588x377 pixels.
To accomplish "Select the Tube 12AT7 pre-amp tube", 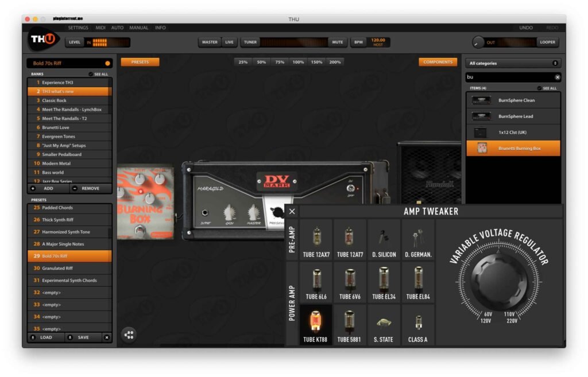I will [x=350, y=240].
